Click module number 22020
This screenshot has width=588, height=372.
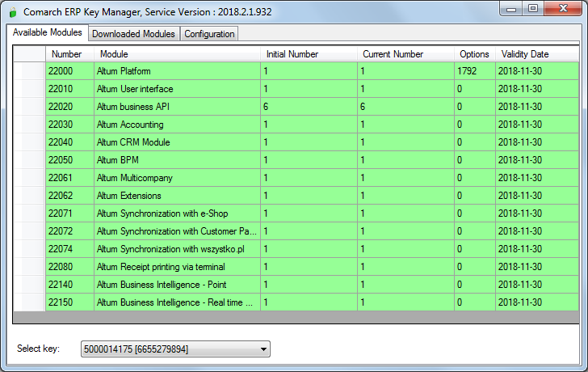(69, 107)
